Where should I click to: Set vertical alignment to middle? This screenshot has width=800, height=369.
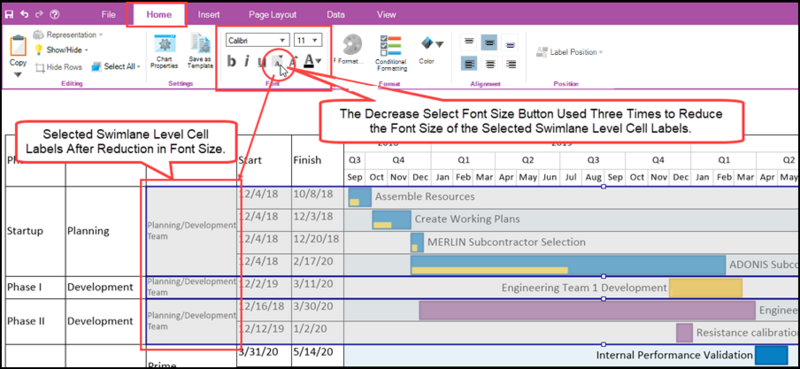point(490,42)
